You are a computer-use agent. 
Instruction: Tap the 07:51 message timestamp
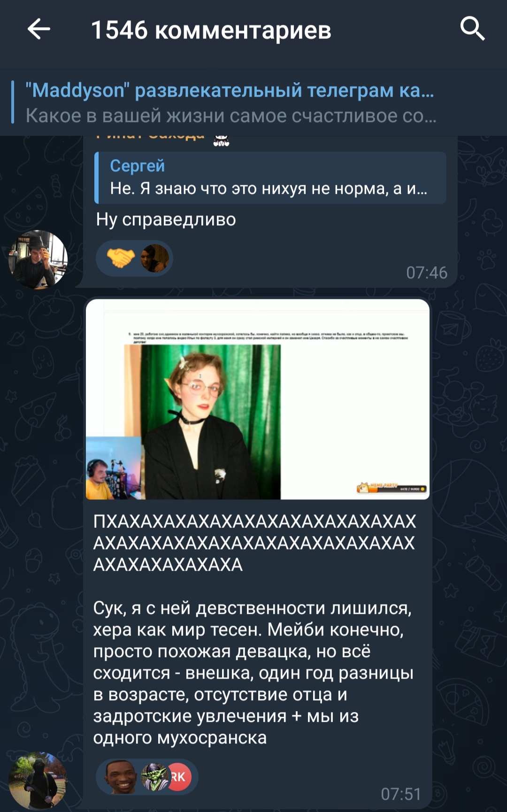pyautogui.click(x=401, y=794)
